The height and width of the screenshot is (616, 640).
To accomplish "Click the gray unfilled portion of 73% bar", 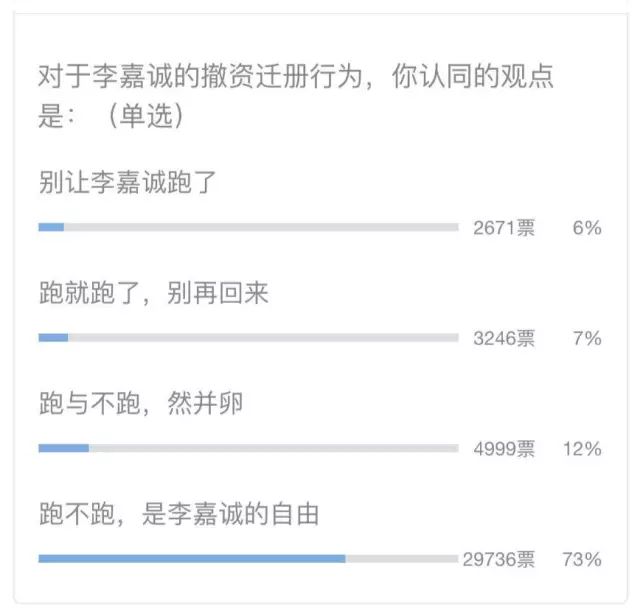I will coord(402,558).
